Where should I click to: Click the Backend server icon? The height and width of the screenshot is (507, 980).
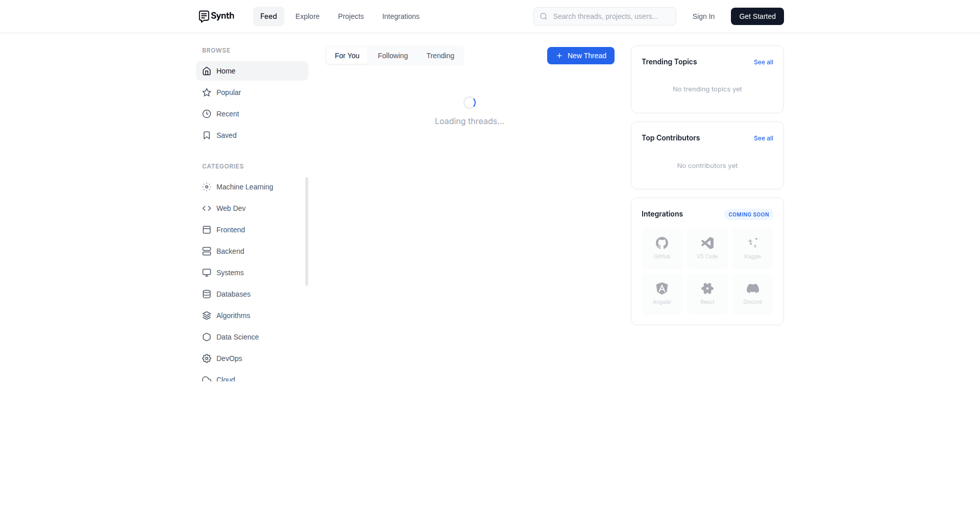click(x=207, y=251)
